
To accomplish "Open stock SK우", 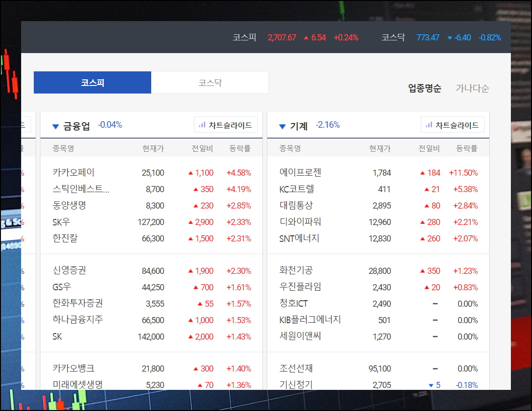I will [x=62, y=222].
